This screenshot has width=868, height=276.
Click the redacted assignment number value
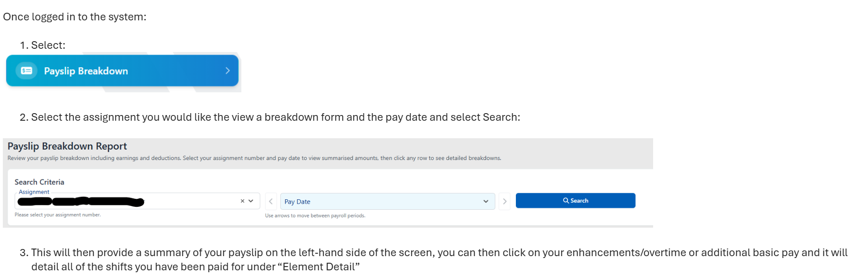(80, 202)
